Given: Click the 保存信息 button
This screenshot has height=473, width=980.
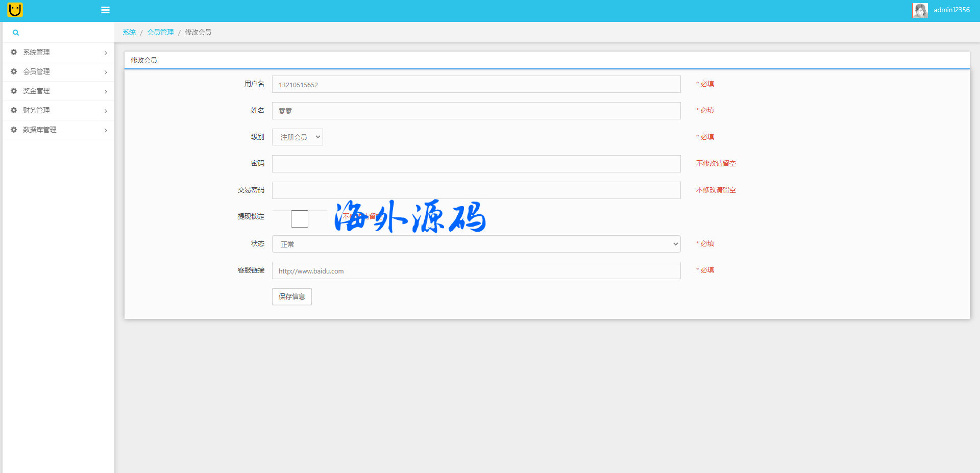Looking at the screenshot, I should [x=291, y=296].
